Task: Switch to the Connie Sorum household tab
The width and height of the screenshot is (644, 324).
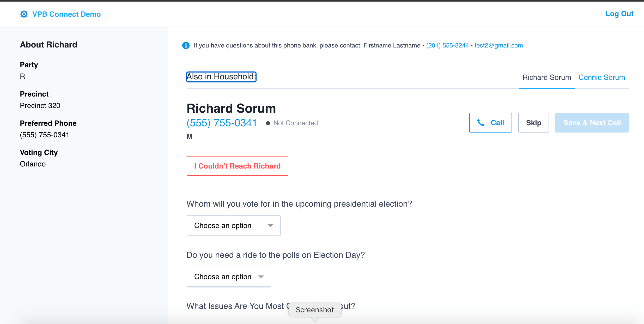Action: pos(602,77)
